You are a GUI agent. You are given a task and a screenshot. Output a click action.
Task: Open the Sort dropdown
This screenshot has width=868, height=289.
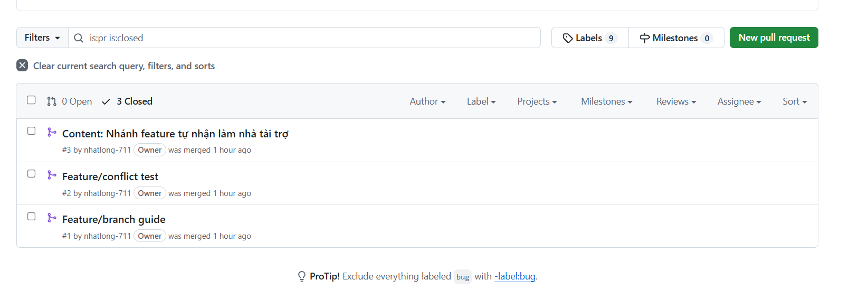point(795,101)
